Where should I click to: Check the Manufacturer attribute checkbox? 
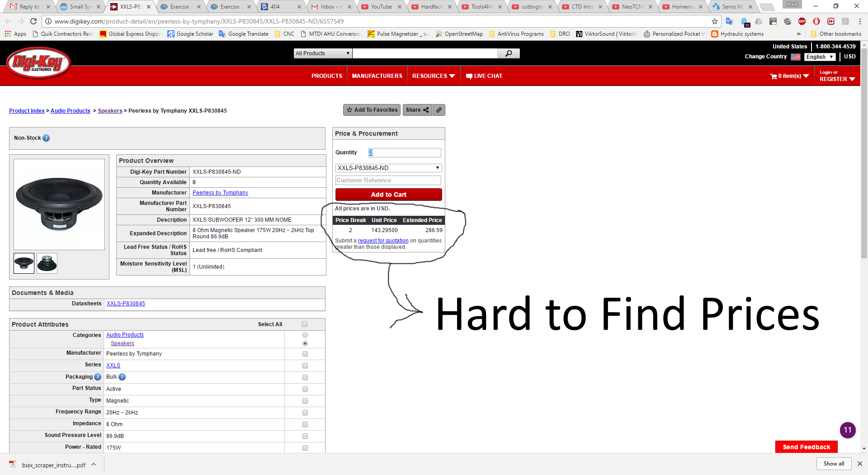pyautogui.click(x=305, y=354)
